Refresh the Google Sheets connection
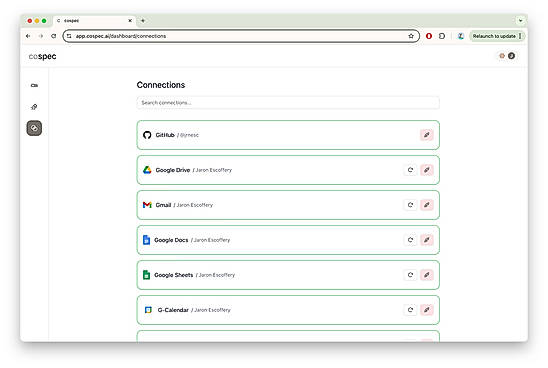 pos(411,275)
